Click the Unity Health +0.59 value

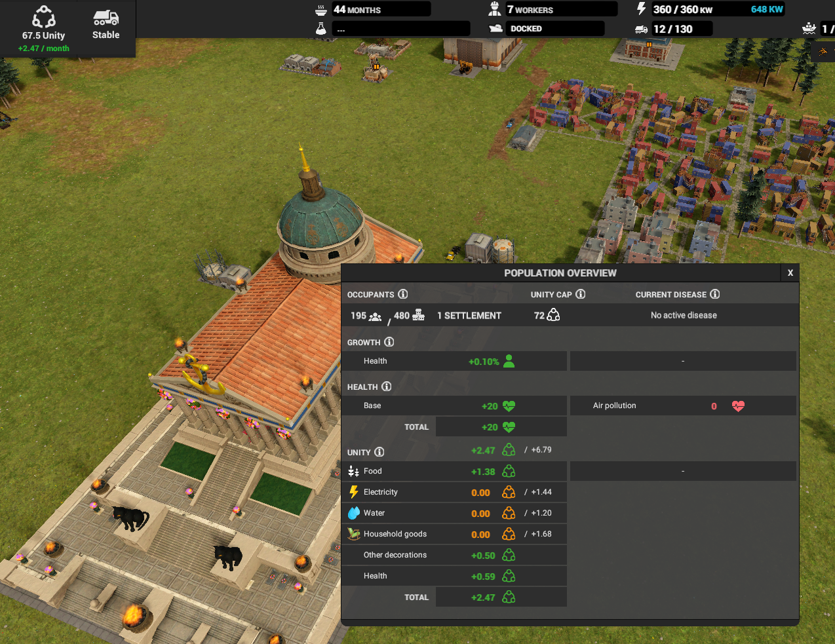[483, 577]
